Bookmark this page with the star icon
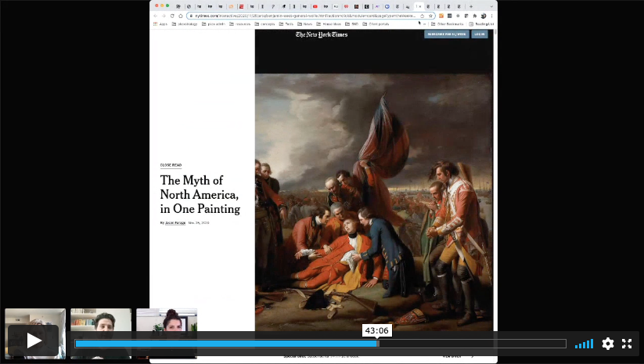 pyautogui.click(x=430, y=16)
